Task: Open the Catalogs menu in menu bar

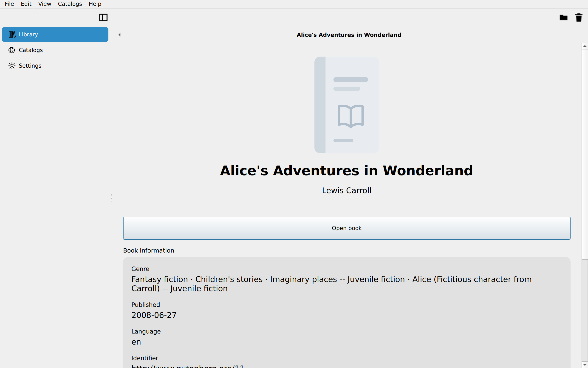Action: point(70,4)
